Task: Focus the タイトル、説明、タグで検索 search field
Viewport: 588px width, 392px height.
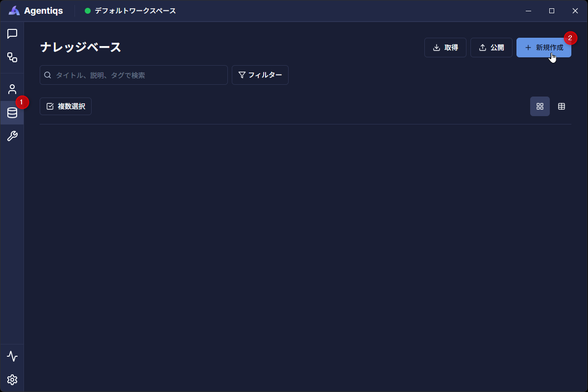Action: 137,75
